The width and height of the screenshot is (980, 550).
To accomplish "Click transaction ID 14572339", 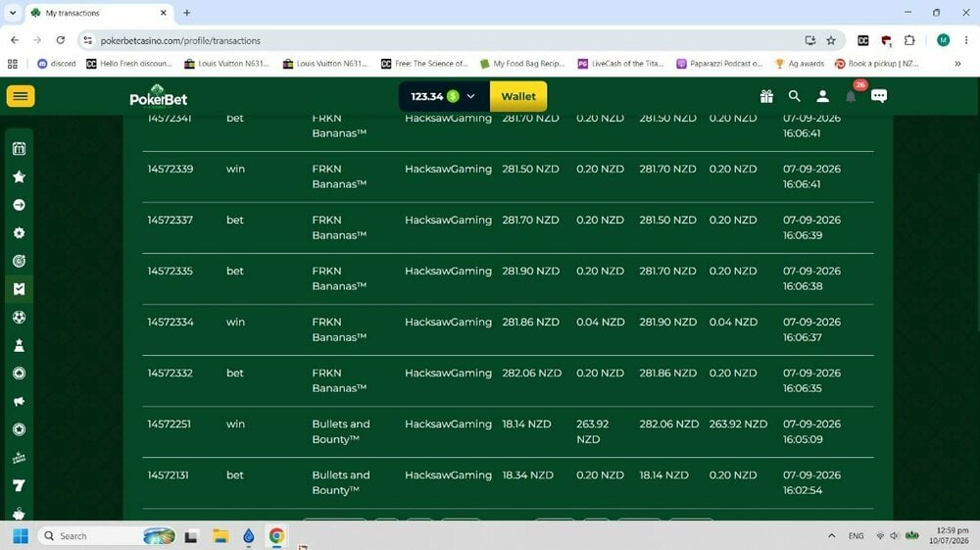I will 170,169.
